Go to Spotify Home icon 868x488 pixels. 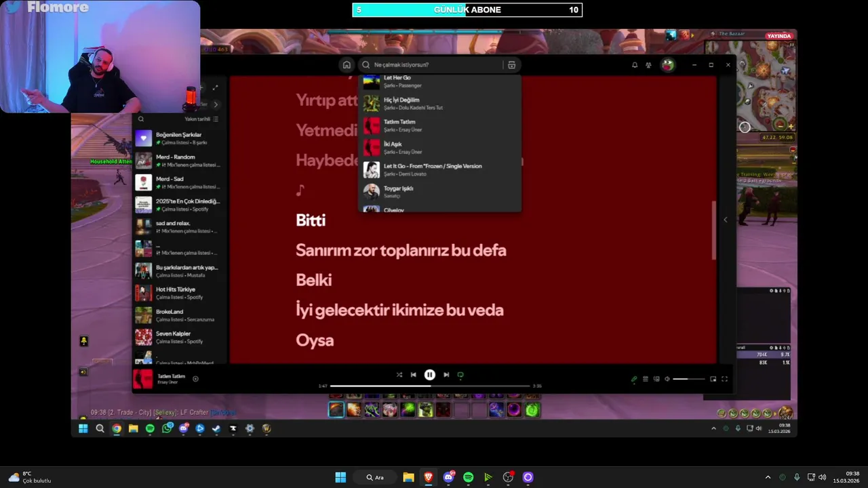[347, 64]
